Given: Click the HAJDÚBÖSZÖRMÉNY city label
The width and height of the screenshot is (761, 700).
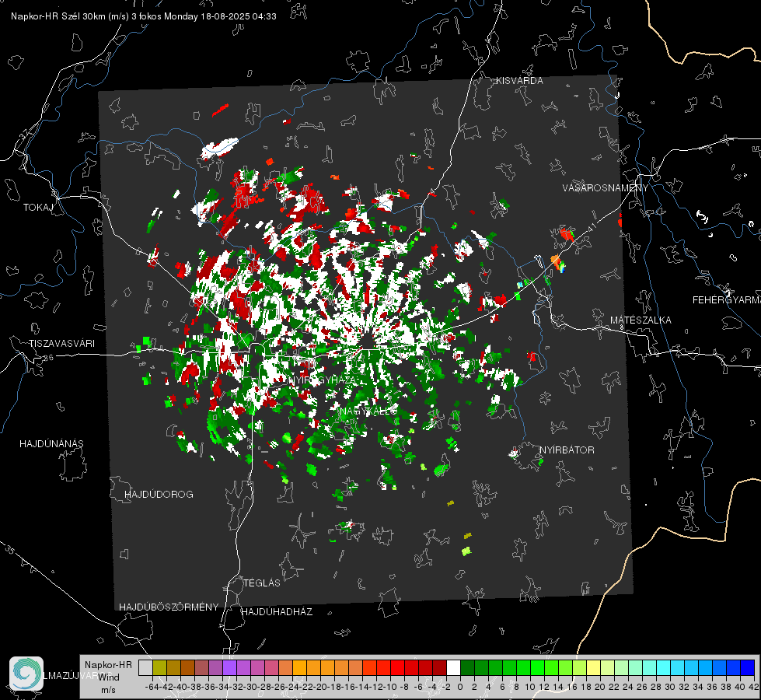Looking at the screenshot, I should pyautogui.click(x=169, y=607).
